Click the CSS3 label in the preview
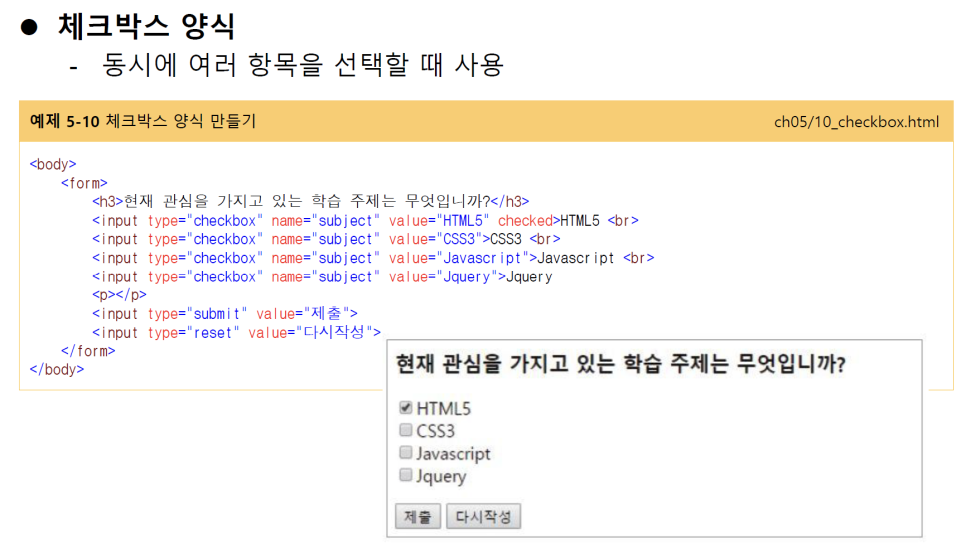The image size is (966, 552). (436, 431)
